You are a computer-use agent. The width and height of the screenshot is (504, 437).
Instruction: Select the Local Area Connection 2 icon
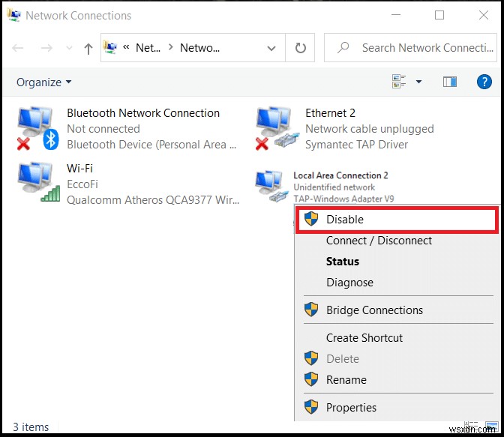pos(271,186)
